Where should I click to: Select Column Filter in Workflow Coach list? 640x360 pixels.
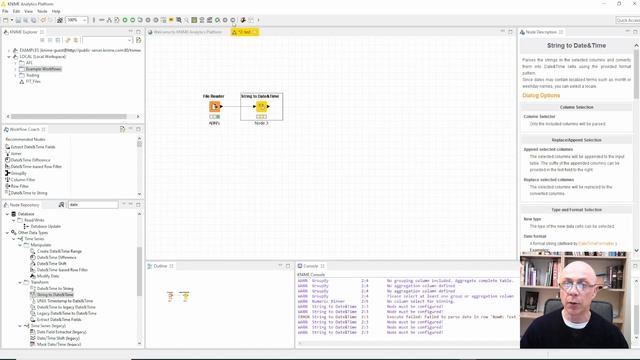(x=23, y=180)
